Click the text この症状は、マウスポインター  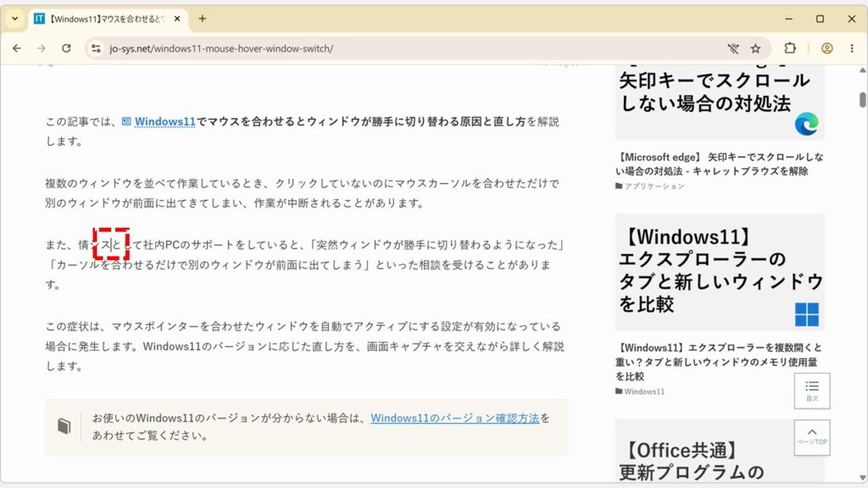pos(122,326)
